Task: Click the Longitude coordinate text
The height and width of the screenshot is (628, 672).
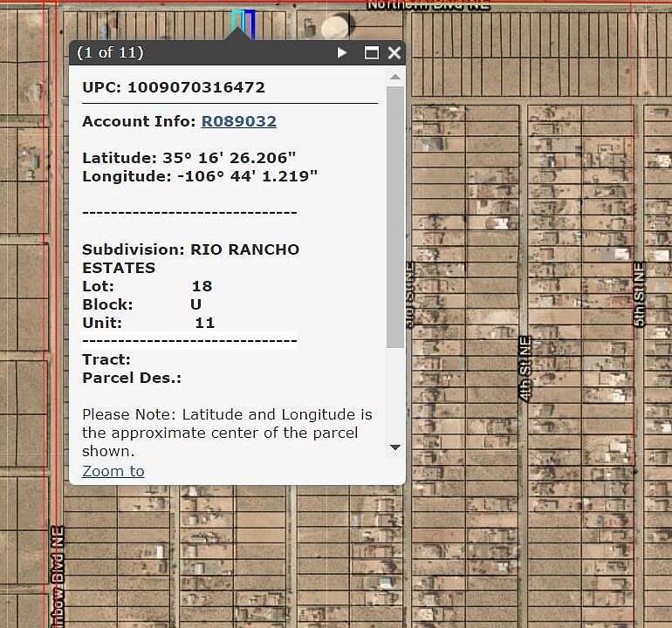Action: (x=200, y=176)
